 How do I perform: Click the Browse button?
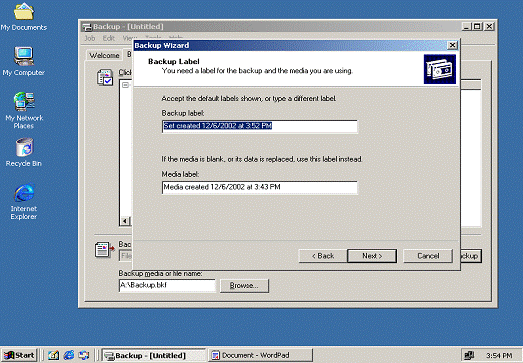click(x=244, y=286)
